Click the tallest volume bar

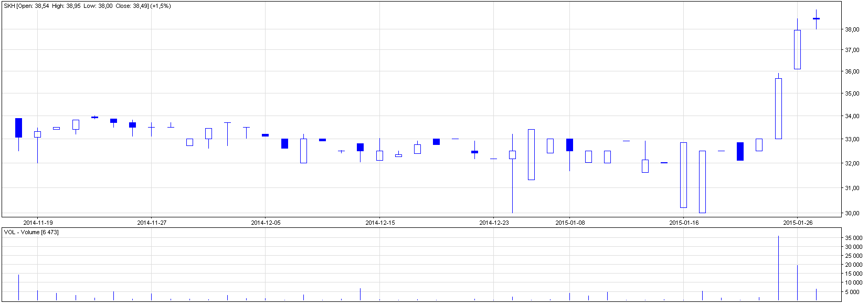click(x=778, y=268)
